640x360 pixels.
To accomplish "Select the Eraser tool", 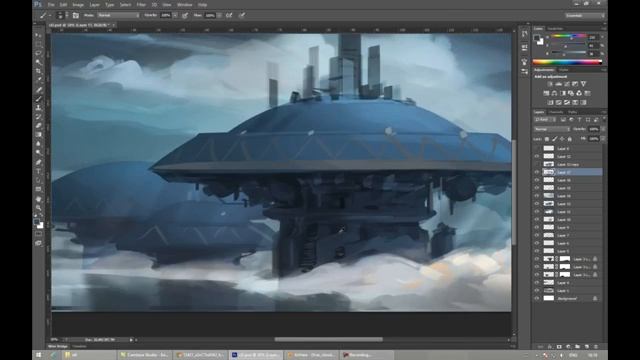I will click(x=38, y=125).
